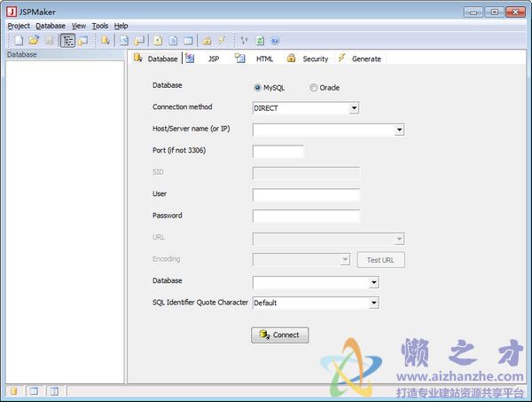
Task: Toggle the database tree view toolbar button
Action: (67, 41)
